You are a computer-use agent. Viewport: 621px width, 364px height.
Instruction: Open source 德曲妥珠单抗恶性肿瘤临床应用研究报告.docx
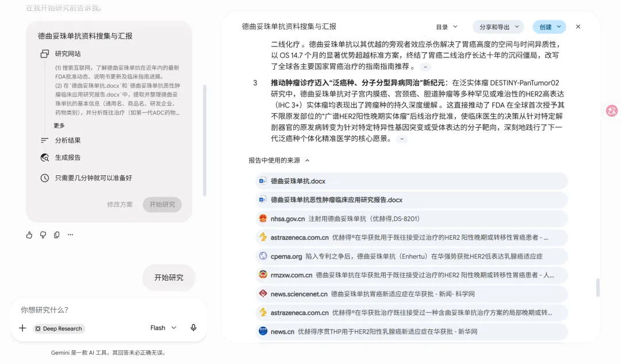click(412, 200)
